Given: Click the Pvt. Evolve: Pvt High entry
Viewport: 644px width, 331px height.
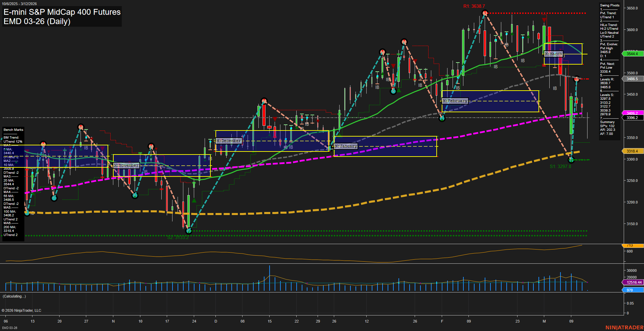Looking at the screenshot, I should click(609, 46).
